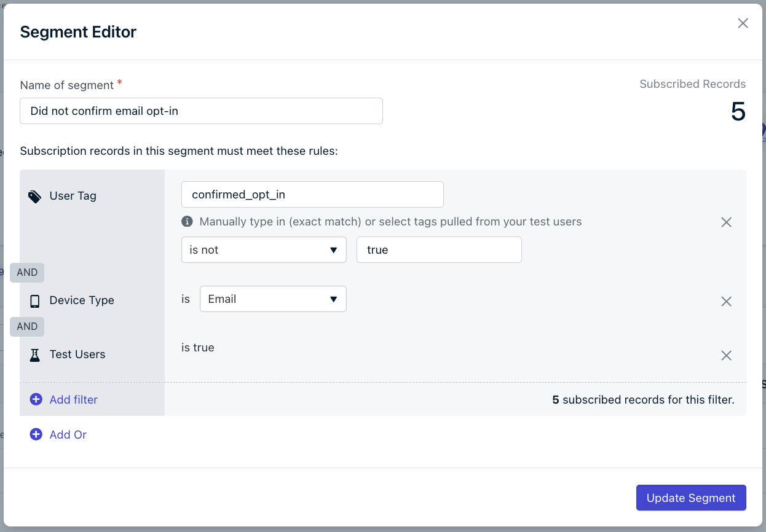
Task: Click the tag value field containing true
Action: 439,250
